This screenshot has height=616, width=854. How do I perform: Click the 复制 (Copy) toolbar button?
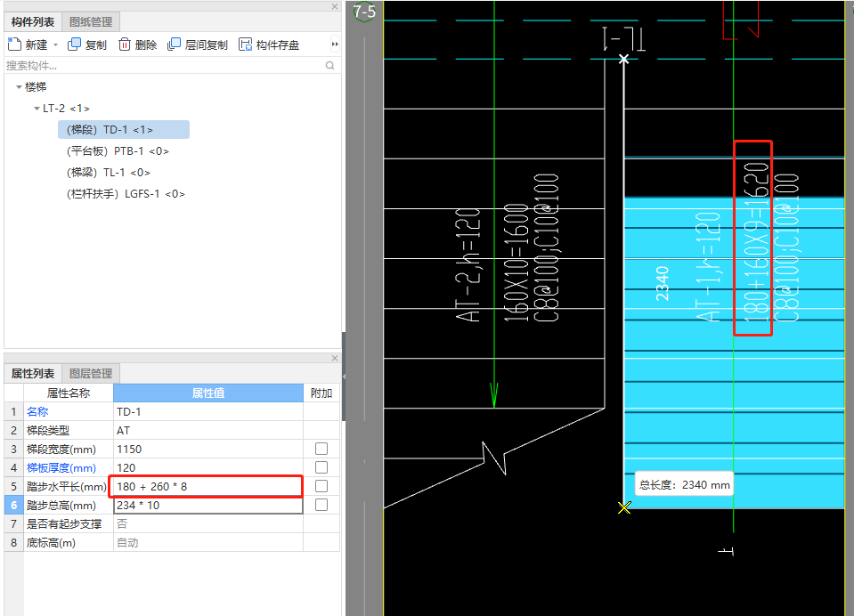[87, 45]
